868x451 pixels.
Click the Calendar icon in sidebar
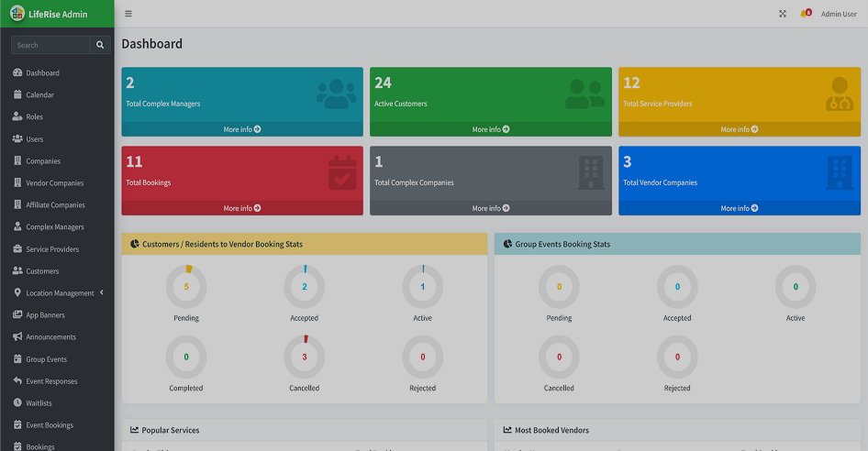point(17,94)
